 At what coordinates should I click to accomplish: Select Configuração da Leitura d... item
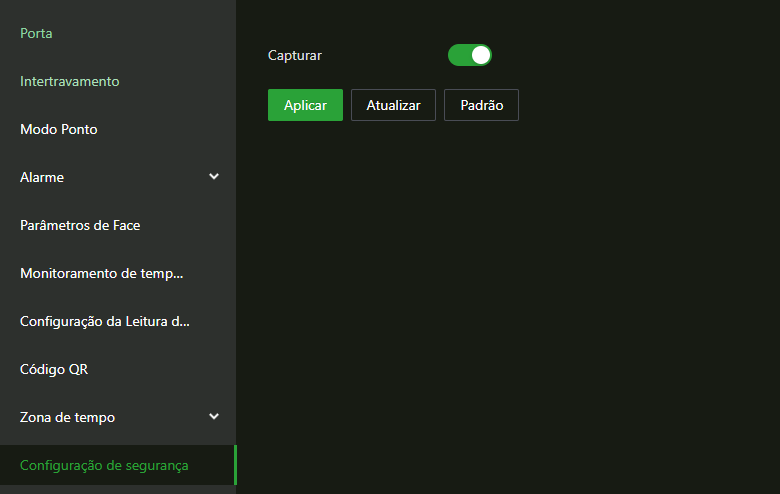pyautogui.click(x=104, y=321)
